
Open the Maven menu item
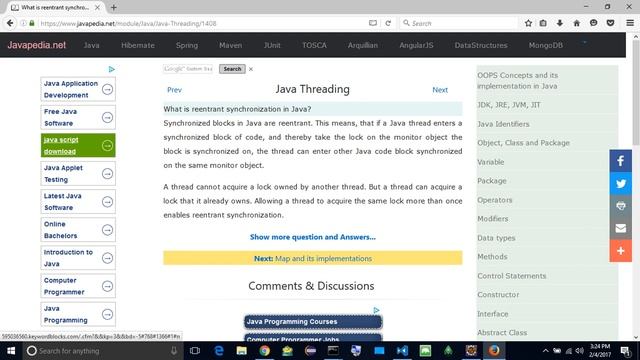click(x=231, y=45)
